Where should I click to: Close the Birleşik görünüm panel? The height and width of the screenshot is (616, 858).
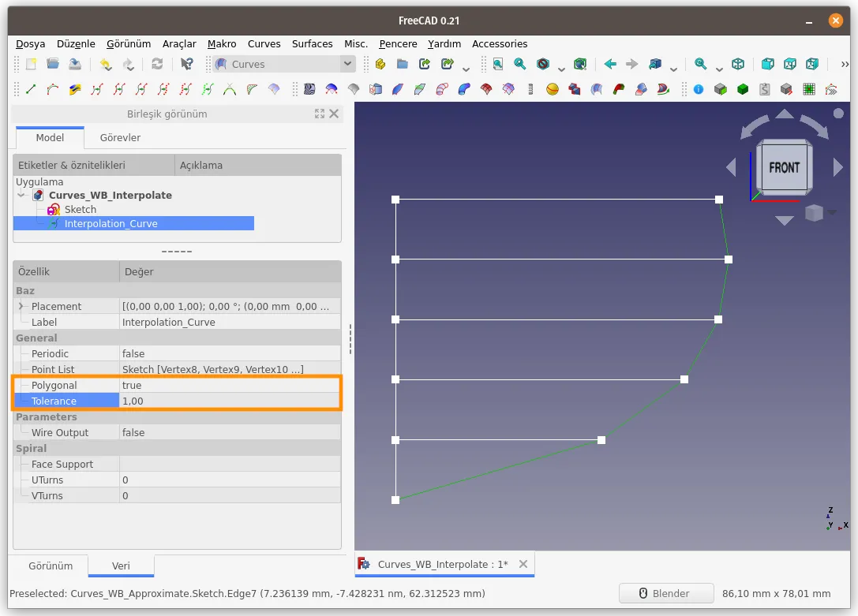coord(334,114)
